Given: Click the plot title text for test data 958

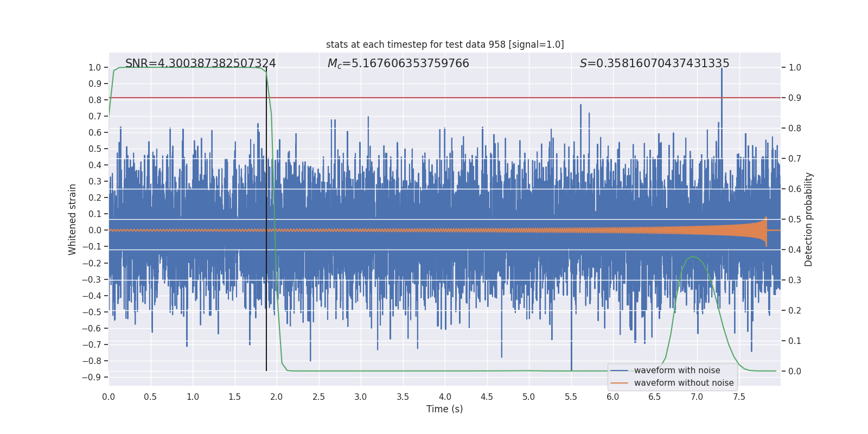Looking at the screenshot, I should (445, 44).
